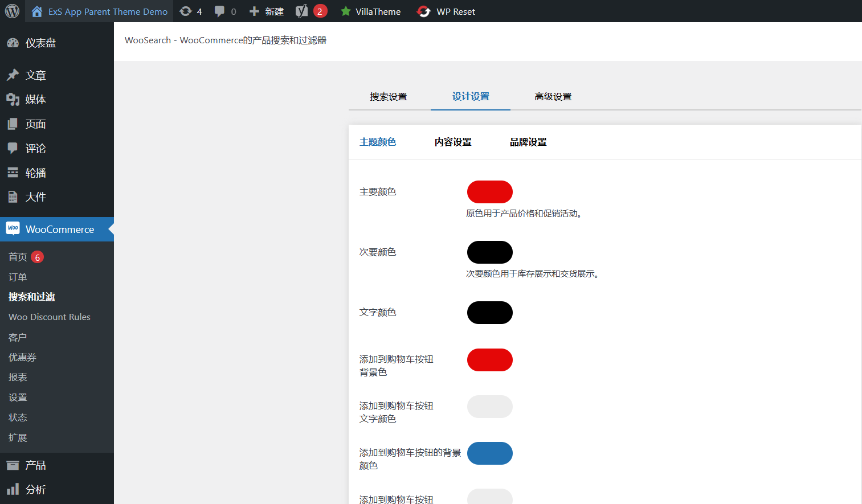Screen dimensions: 862x504
Task: Open the 主要颜色 red color swatch
Action: 490,192
